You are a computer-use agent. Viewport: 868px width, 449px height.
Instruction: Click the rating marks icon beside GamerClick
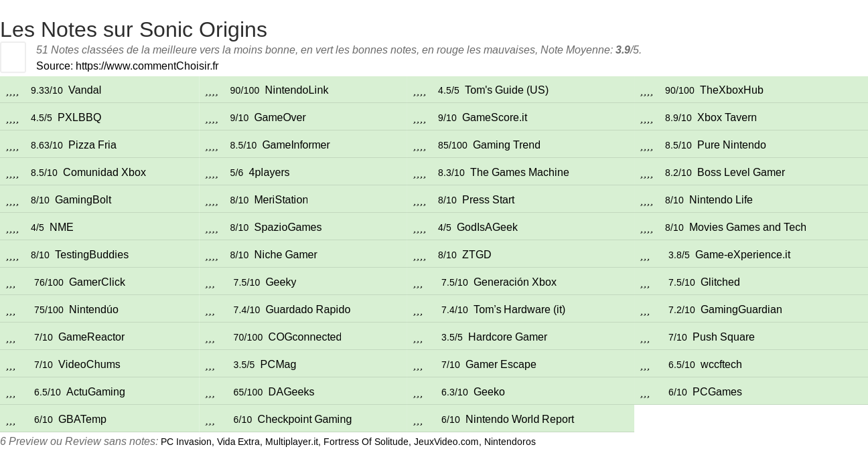(11, 283)
